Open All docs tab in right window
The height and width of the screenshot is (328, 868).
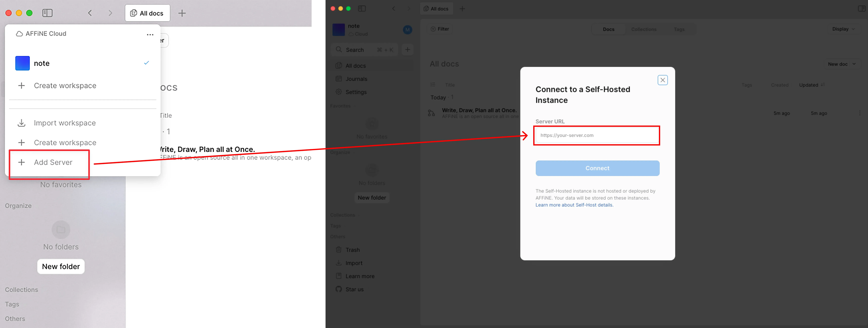click(x=436, y=9)
